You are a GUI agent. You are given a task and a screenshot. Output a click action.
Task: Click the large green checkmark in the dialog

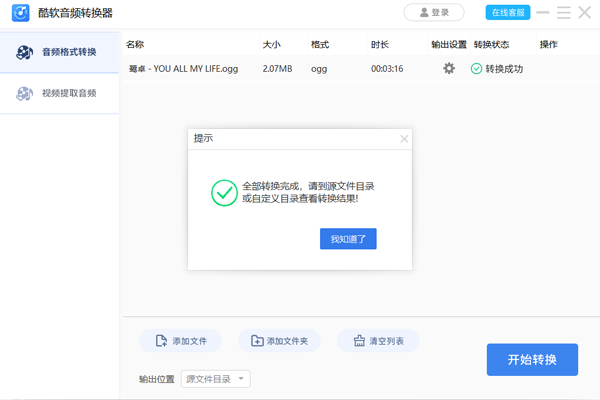[x=224, y=192]
